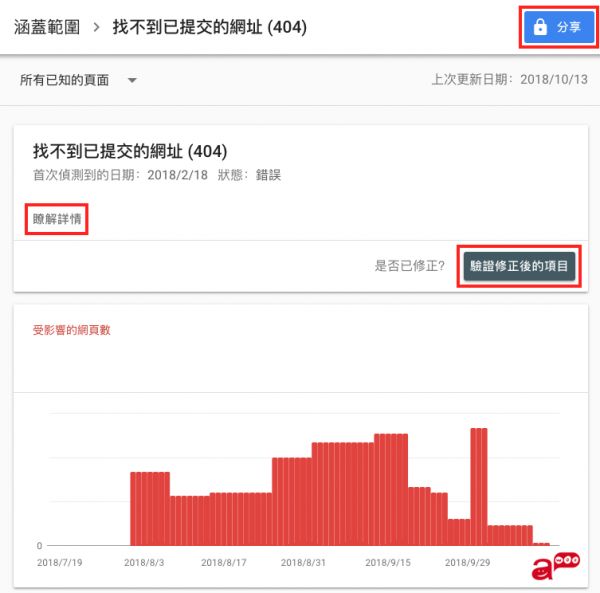
Task: Click chart axis label 2018/7/19
Action: (x=60, y=562)
